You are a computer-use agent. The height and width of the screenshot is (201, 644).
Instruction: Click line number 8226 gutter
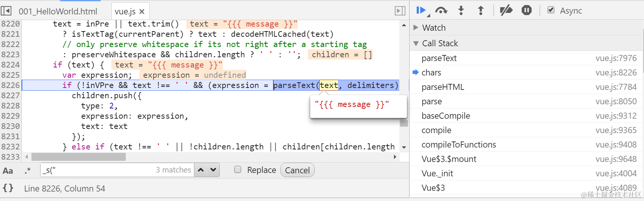tap(11, 85)
